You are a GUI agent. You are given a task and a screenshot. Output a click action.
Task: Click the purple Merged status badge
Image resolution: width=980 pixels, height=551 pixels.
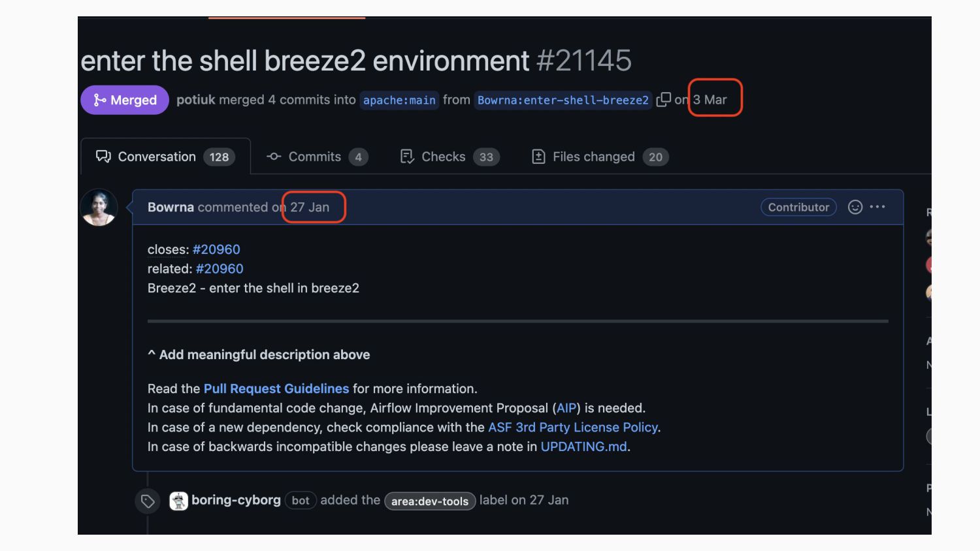125,100
